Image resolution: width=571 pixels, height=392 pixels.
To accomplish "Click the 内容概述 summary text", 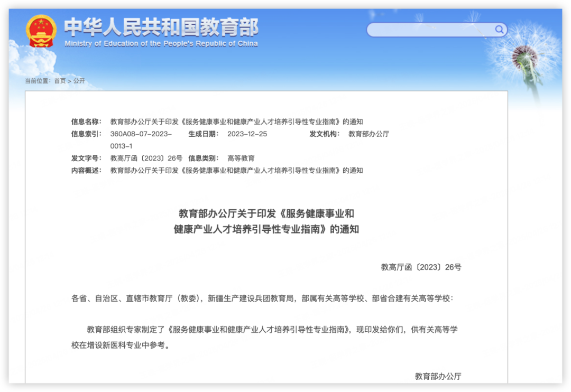I will click(x=236, y=170).
